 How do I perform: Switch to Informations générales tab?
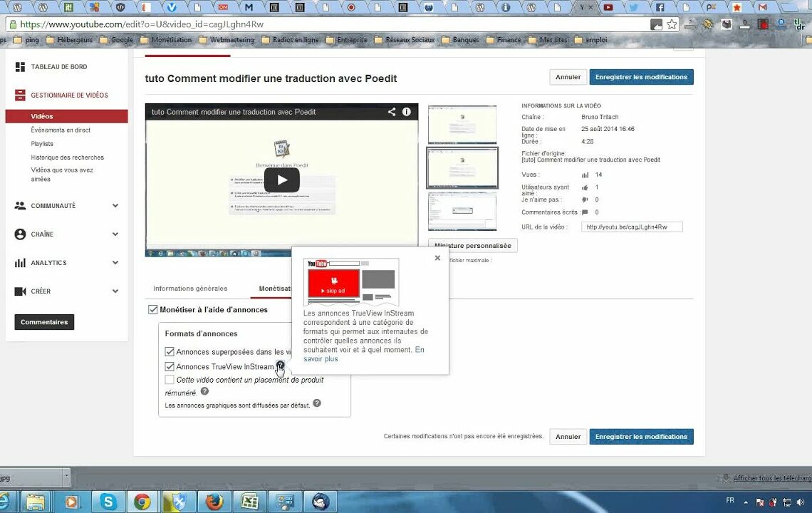pyautogui.click(x=190, y=289)
